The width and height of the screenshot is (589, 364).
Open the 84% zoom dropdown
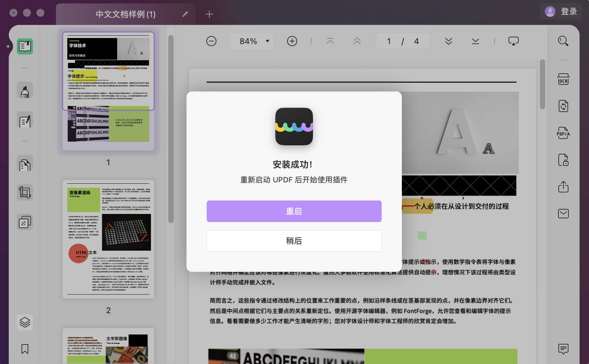pos(251,41)
